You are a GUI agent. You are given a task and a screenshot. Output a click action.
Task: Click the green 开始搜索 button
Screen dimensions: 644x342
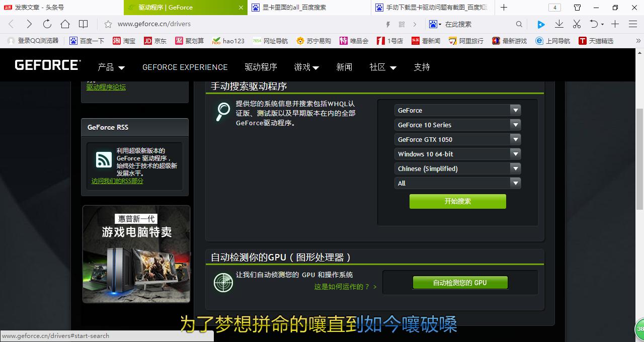coord(457,201)
